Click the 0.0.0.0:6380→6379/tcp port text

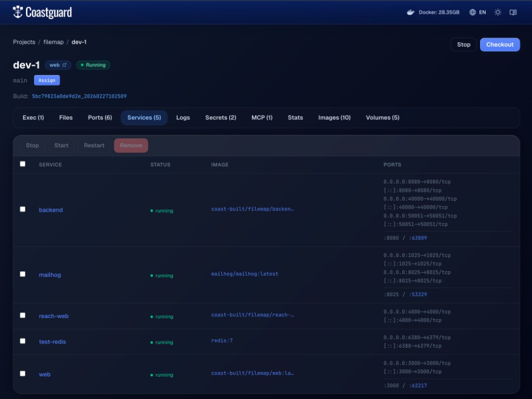tap(417, 337)
